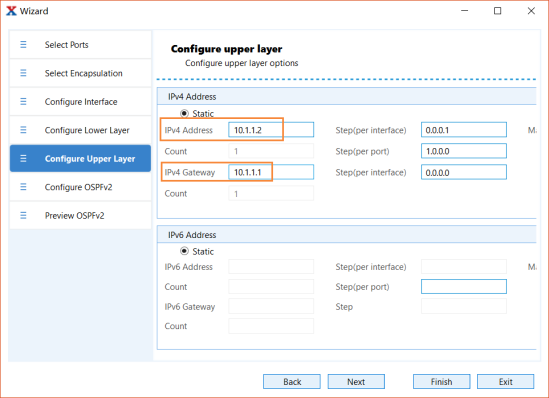
Task: Click the list icon beside Configure Interface
Action: click(x=23, y=102)
